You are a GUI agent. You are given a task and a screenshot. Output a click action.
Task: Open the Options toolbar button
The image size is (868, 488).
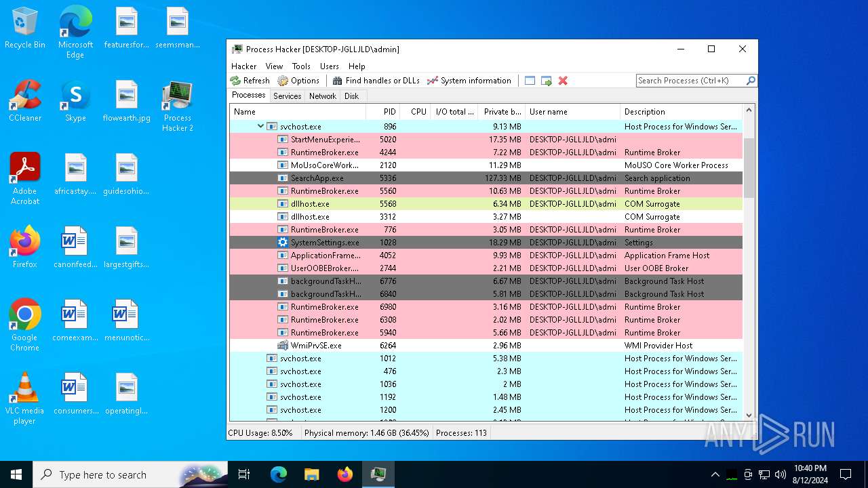coord(298,81)
